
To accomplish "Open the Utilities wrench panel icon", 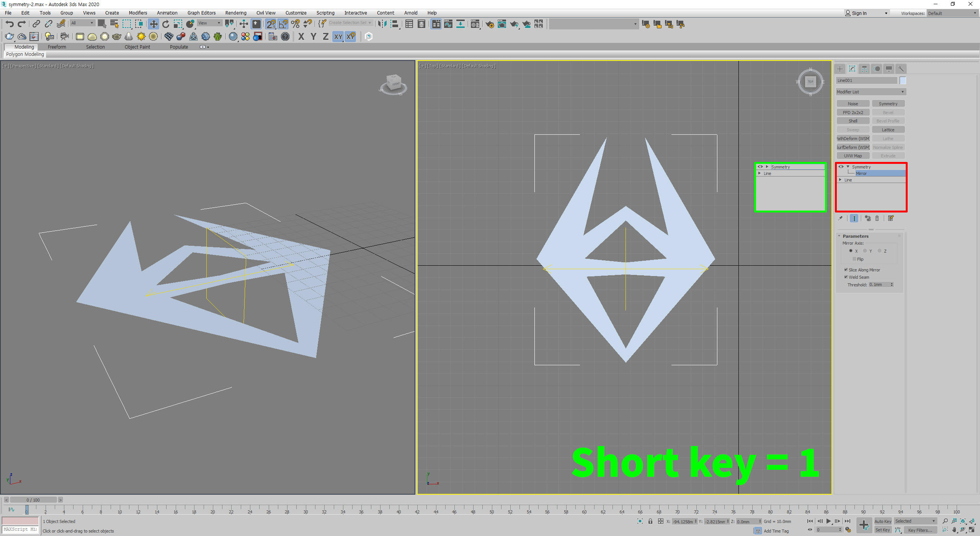I will coord(901,69).
